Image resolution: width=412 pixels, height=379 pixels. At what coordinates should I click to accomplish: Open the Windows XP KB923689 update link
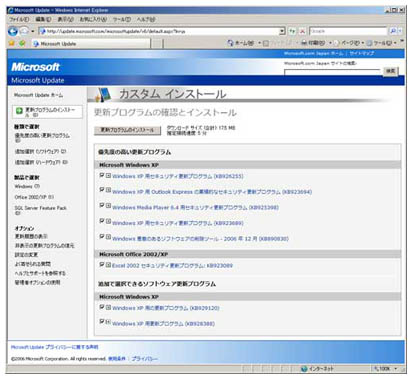pyautogui.click(x=178, y=223)
